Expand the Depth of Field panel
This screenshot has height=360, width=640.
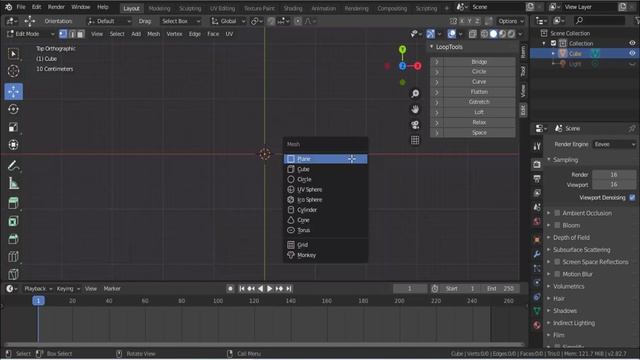(571, 238)
